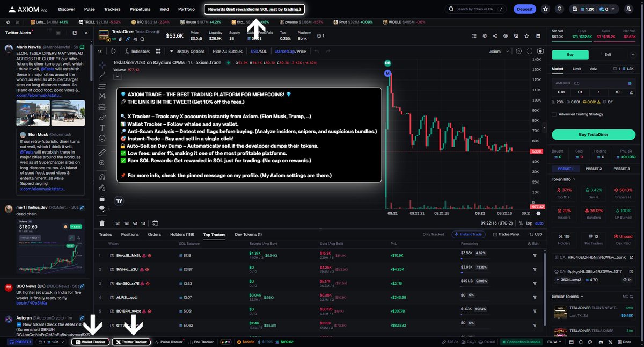Select the Limit order tab
The image size is (644, 347).
tap(576, 69)
